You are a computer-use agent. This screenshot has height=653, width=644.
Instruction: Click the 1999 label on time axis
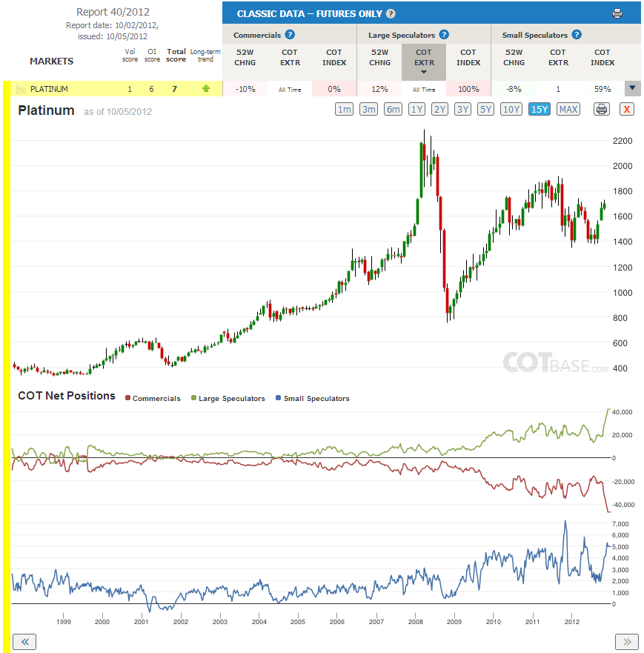(64, 621)
